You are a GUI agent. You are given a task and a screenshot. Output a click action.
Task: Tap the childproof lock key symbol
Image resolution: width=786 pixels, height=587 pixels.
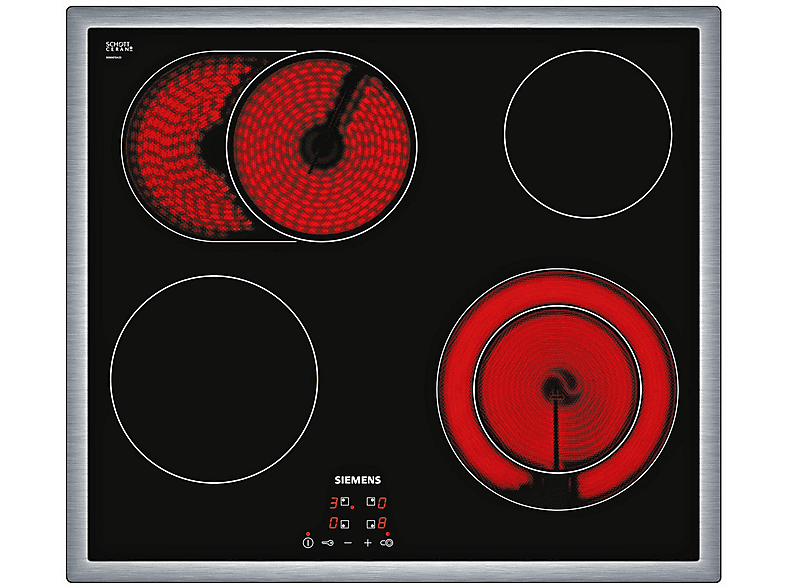(328, 542)
